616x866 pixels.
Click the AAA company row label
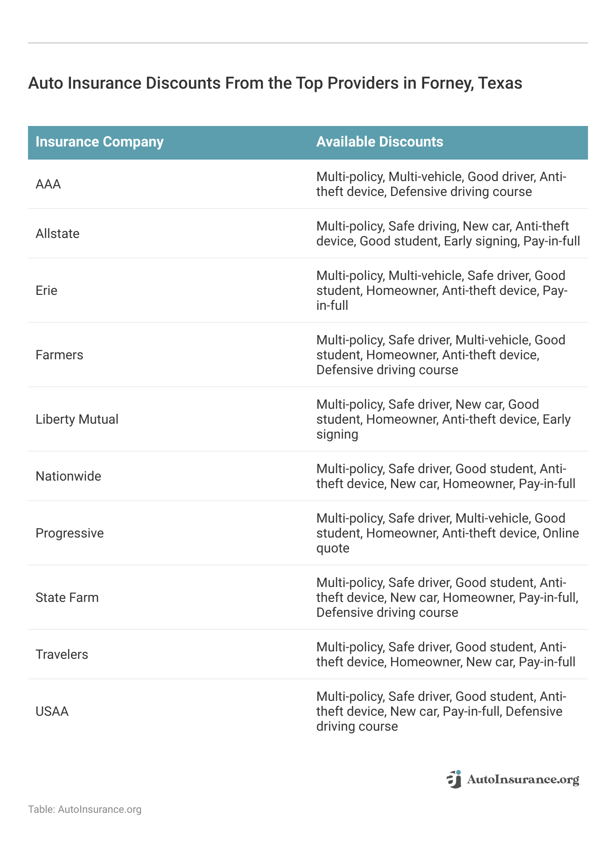[48, 184]
